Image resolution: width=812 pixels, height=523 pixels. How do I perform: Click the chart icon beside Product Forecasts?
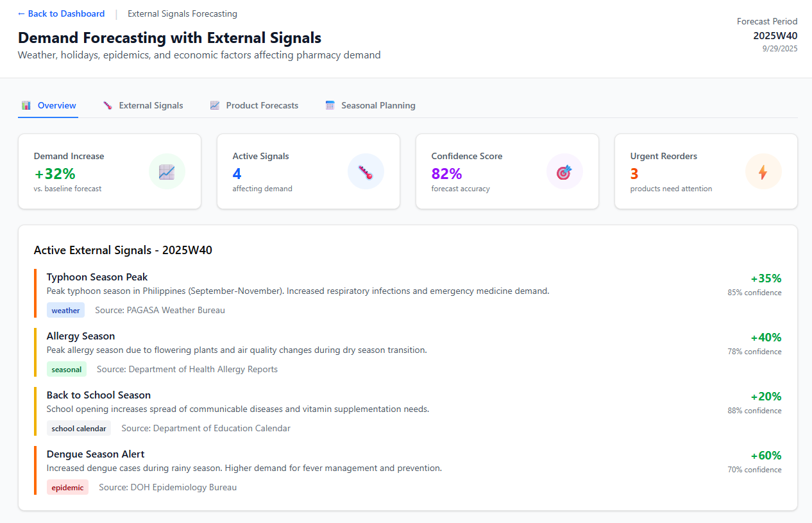click(214, 105)
